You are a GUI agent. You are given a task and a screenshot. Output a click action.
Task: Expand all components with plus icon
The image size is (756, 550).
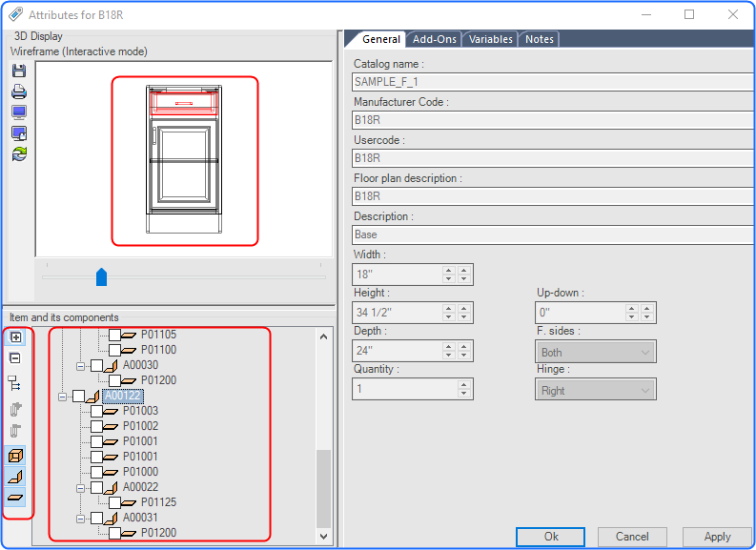click(x=15, y=336)
